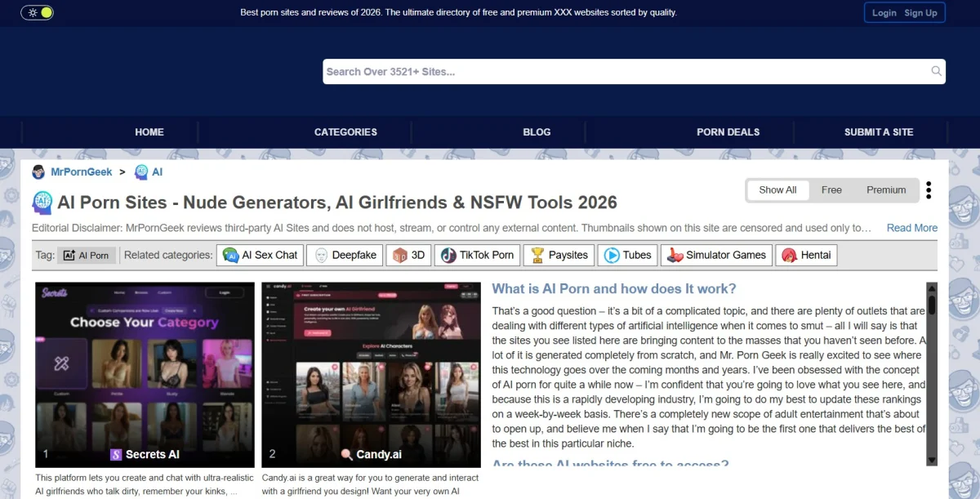Click the Simulator Games joystick icon
The height and width of the screenshot is (499, 980).
pos(675,255)
